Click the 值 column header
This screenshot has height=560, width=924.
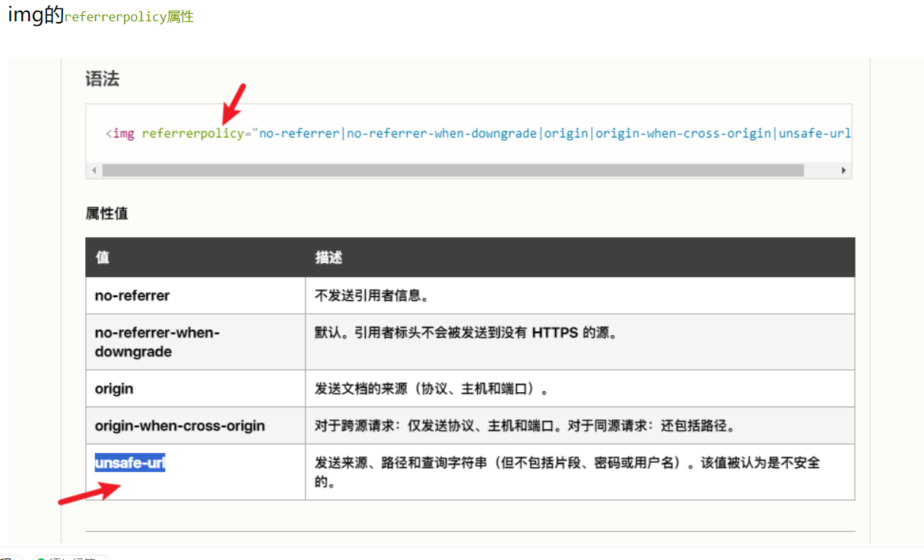pyautogui.click(x=103, y=258)
